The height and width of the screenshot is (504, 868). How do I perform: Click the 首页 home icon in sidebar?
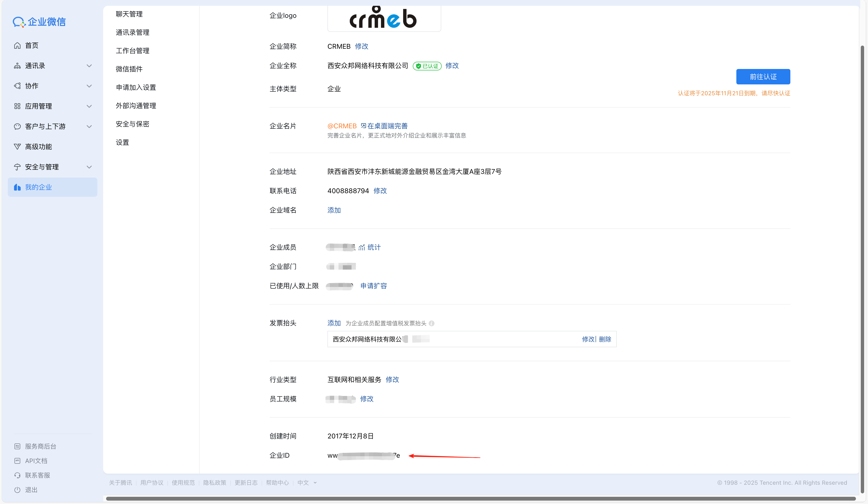(x=17, y=46)
